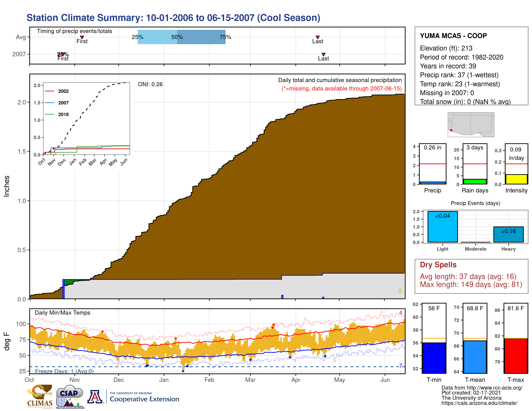Click the 'ONI: 0.26' label
Viewport: 532px width, 411px height.
pyautogui.click(x=150, y=84)
